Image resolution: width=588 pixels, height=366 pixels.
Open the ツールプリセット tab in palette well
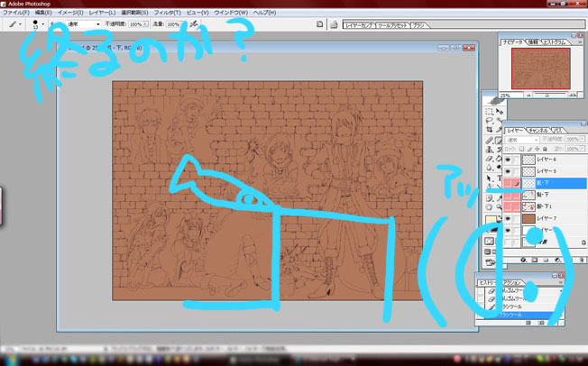tap(392, 25)
